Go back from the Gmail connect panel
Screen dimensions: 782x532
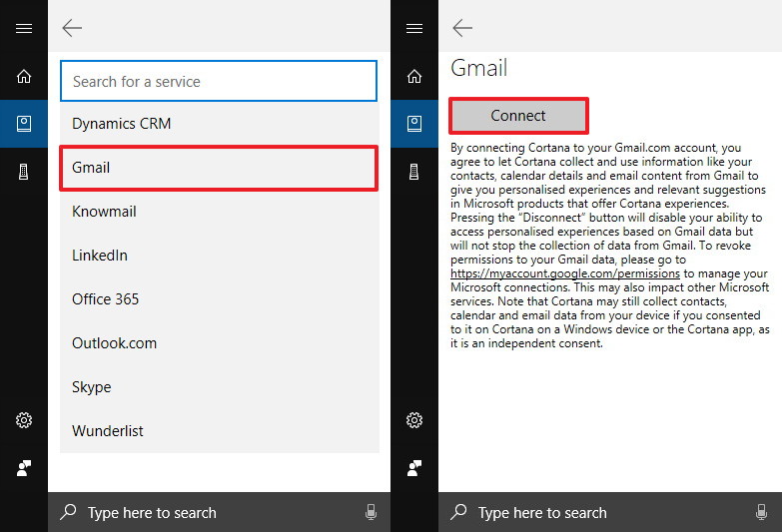pyautogui.click(x=462, y=28)
